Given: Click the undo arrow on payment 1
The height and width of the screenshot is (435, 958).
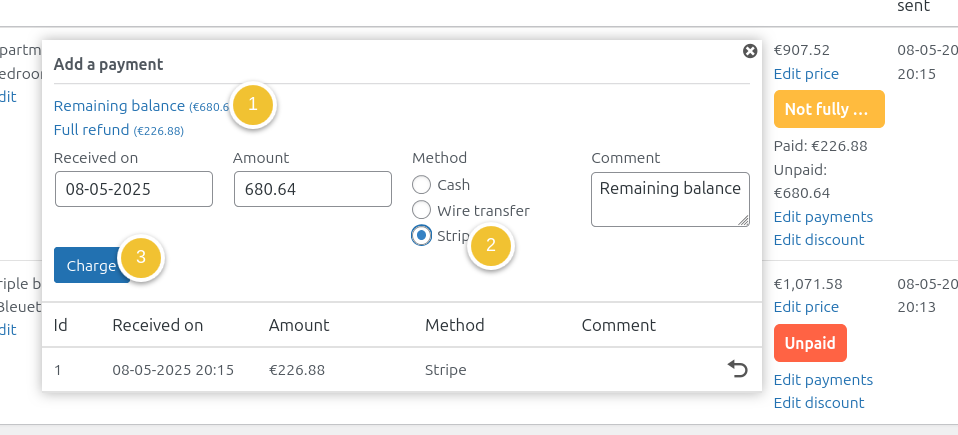Looking at the screenshot, I should point(737,370).
